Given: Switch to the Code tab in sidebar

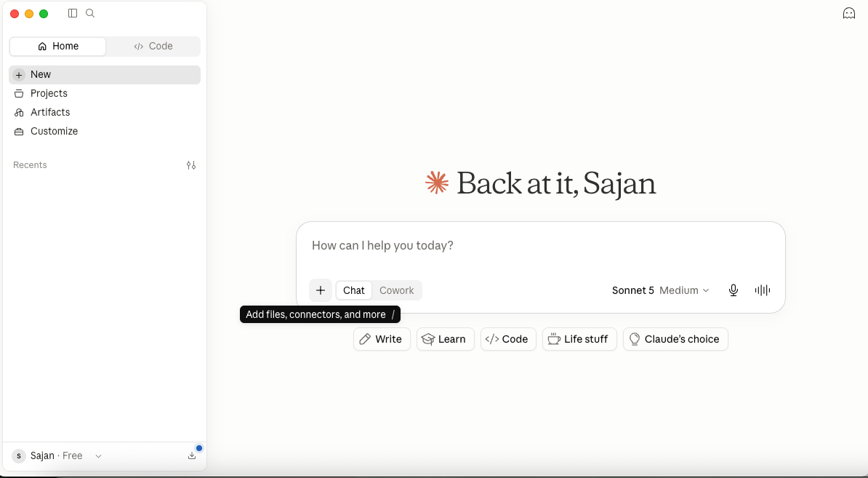Looking at the screenshot, I should point(153,47).
